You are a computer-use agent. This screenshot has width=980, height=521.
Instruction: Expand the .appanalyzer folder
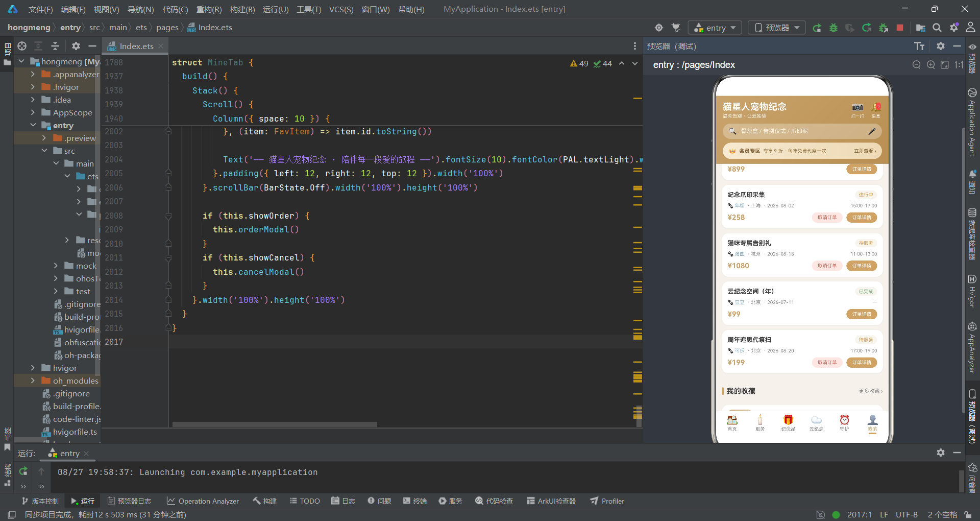pyautogui.click(x=33, y=74)
